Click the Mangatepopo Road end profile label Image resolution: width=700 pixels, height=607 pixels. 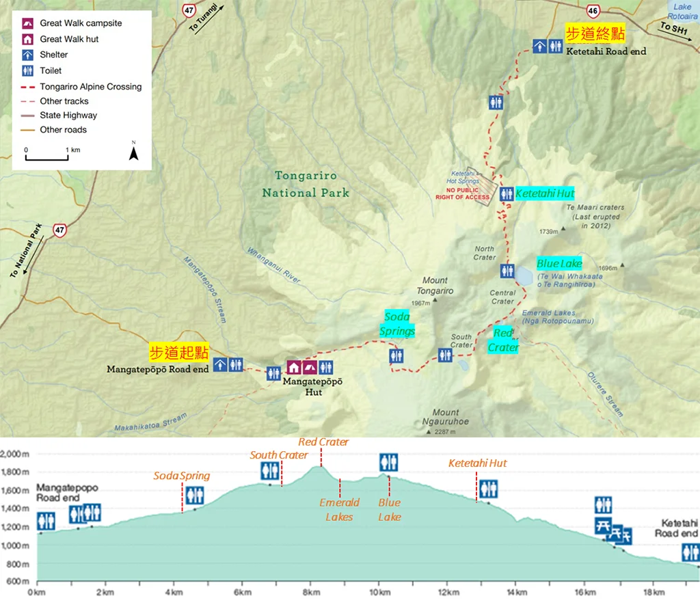pos(67,492)
